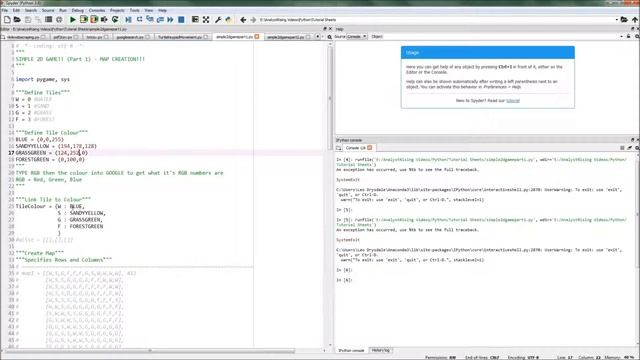Click the working directory path field

[436, 20]
